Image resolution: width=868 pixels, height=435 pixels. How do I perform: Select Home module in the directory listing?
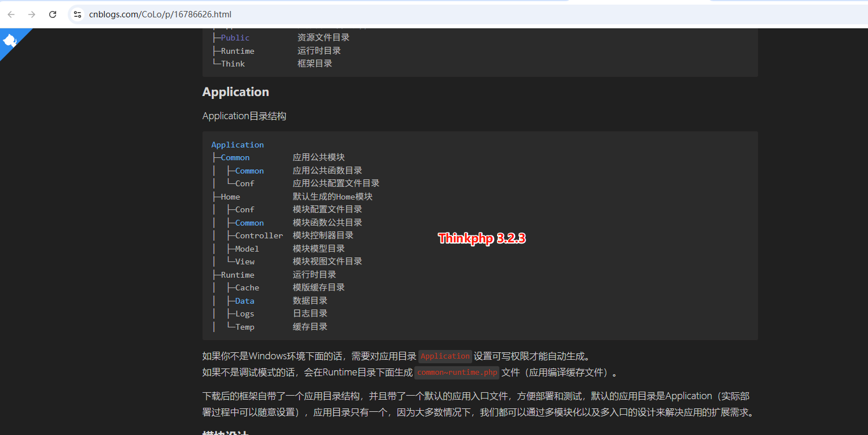230,197
